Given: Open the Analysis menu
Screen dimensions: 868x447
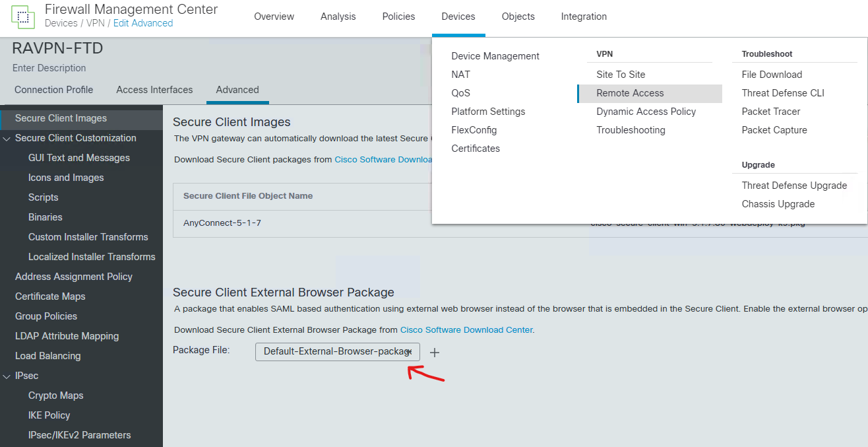Looking at the screenshot, I should click(x=338, y=17).
